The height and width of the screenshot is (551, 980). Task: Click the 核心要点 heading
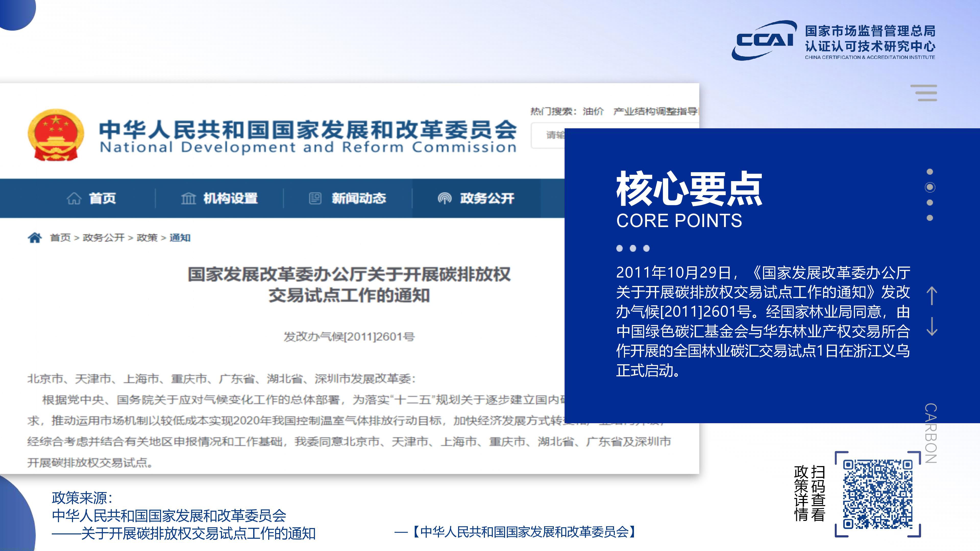[x=689, y=189]
